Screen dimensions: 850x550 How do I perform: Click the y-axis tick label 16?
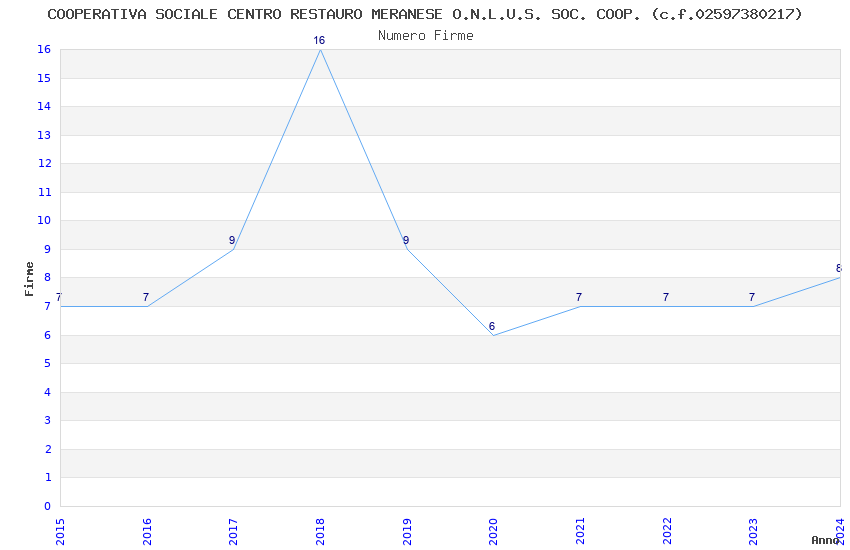[44, 49]
